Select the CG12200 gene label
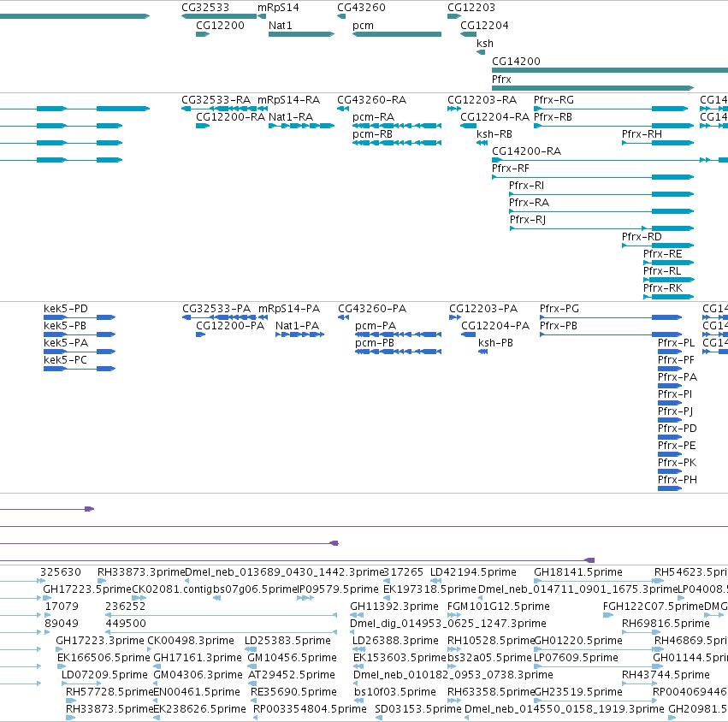The height and width of the screenshot is (722, 728). (220, 25)
